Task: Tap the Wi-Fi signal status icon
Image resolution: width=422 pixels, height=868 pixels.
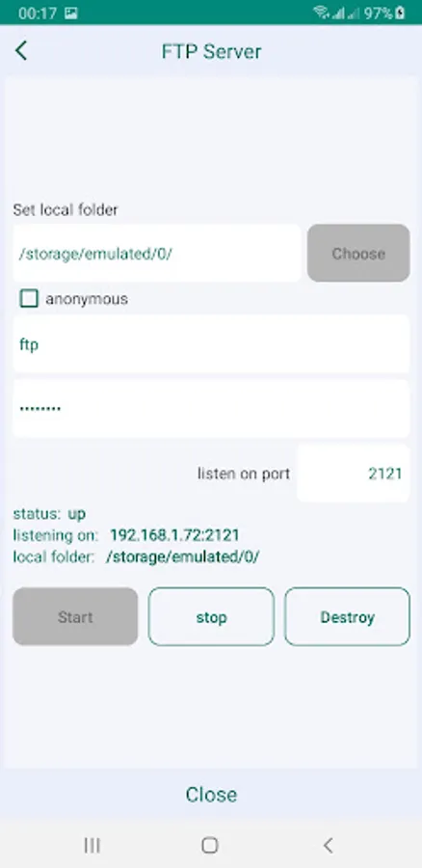Action: point(321,13)
